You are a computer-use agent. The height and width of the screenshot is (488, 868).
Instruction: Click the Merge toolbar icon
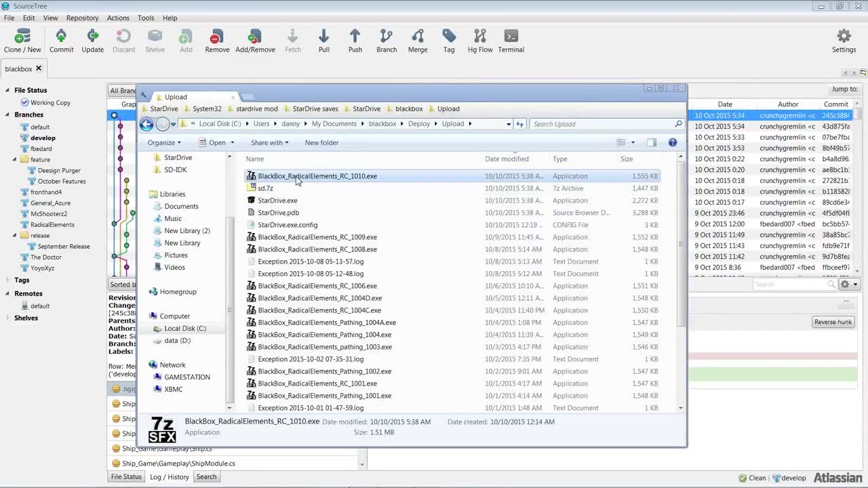(418, 41)
